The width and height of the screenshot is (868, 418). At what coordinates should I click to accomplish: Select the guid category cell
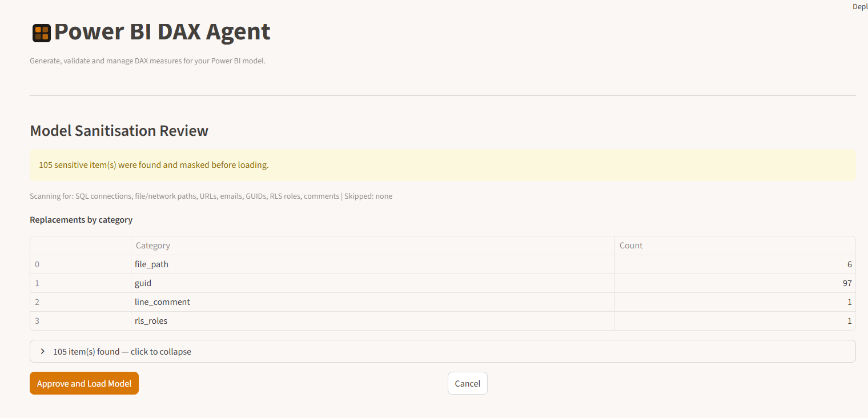pyautogui.click(x=143, y=283)
